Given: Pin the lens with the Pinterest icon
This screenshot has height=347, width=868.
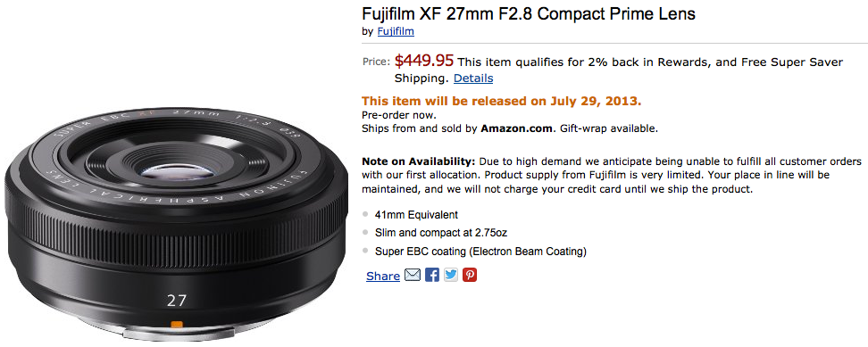Looking at the screenshot, I should pyautogui.click(x=470, y=275).
